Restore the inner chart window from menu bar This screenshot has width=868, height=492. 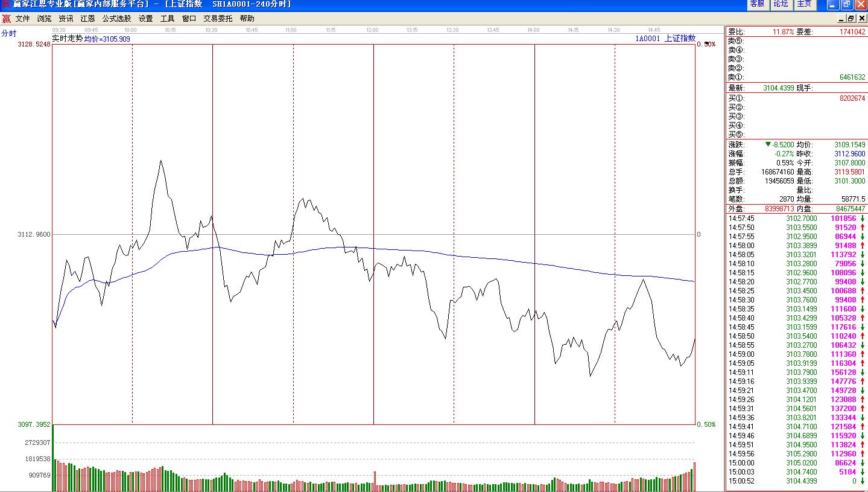[851, 19]
